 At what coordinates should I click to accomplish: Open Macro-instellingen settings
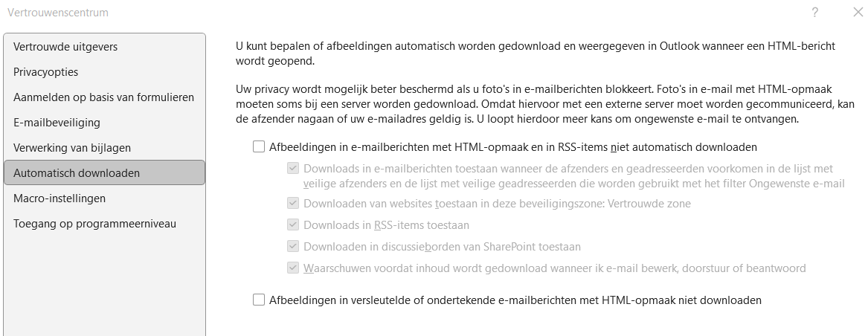(104, 198)
